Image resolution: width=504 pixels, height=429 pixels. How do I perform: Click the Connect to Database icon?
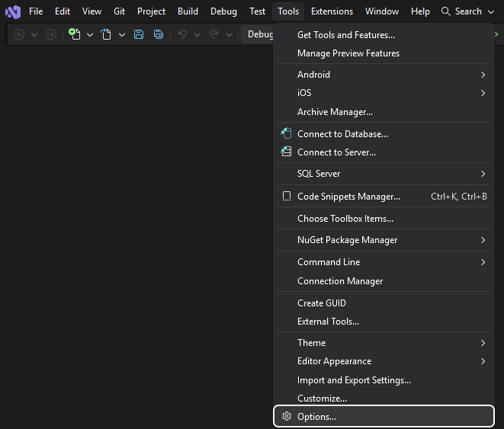(x=287, y=133)
